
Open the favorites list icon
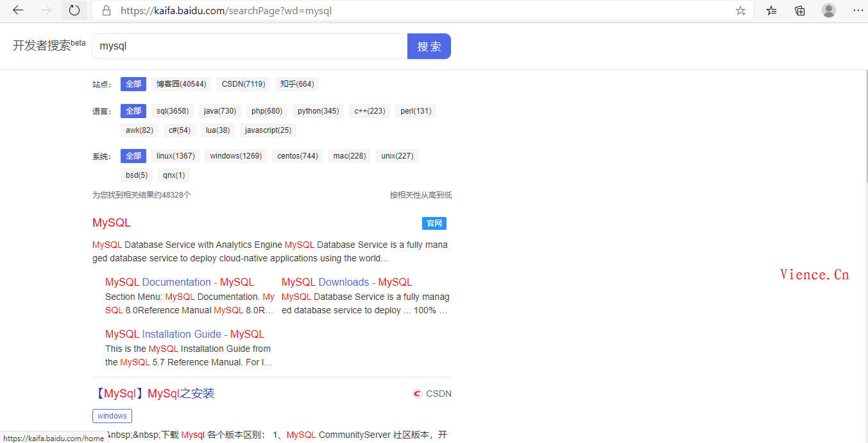click(771, 10)
